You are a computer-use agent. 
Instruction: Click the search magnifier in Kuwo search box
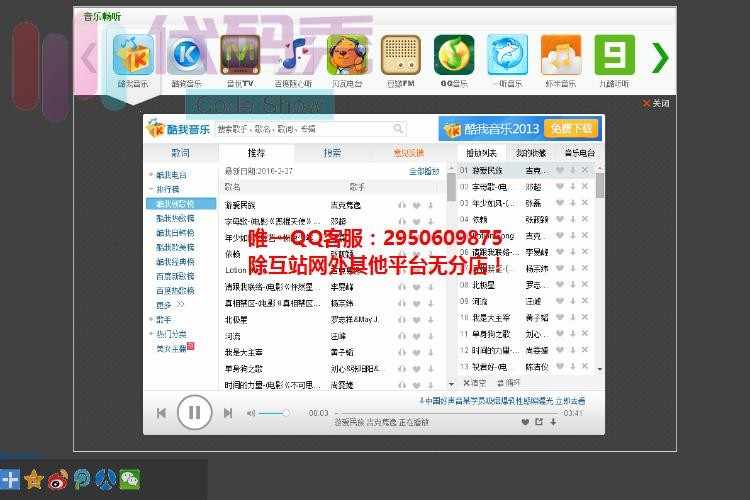(x=398, y=128)
